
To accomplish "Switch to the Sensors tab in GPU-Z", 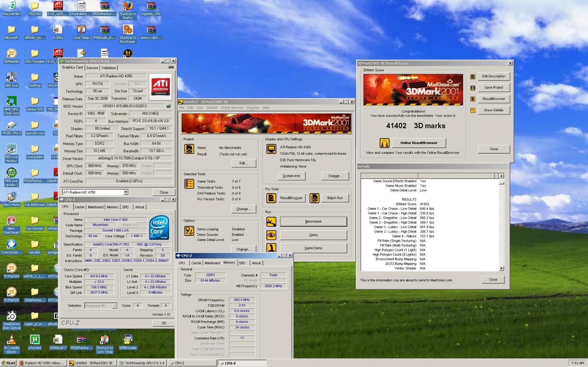I will pyautogui.click(x=92, y=68).
